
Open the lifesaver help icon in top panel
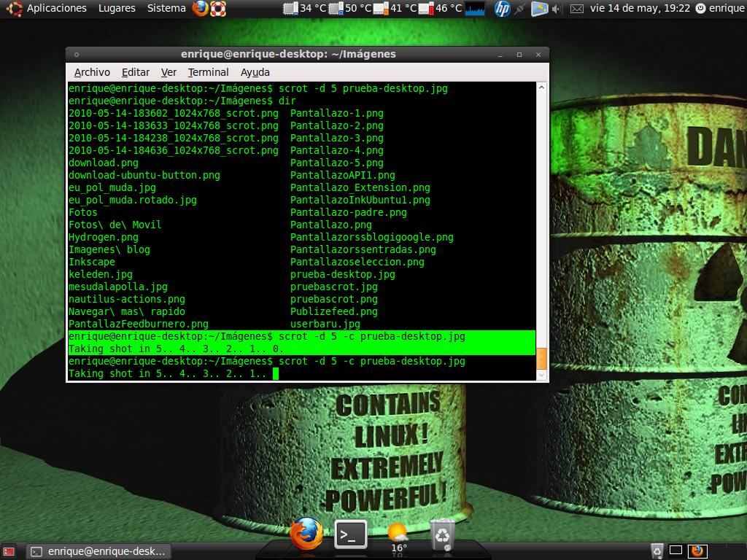tap(217, 8)
